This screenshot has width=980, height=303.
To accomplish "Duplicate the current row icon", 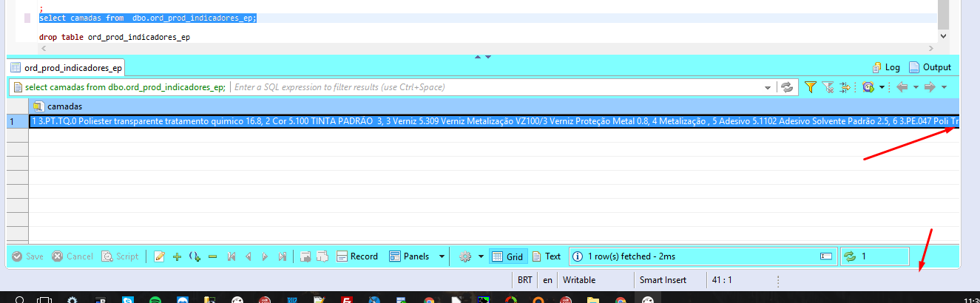I will point(195,256).
